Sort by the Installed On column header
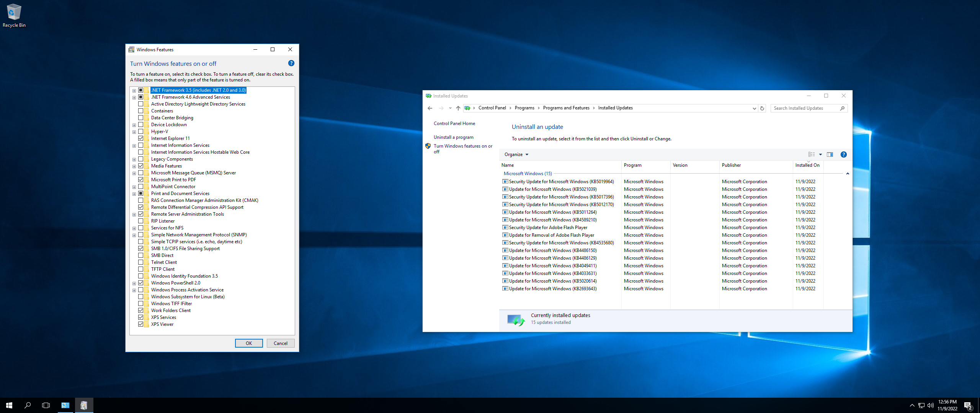This screenshot has height=413, width=980. tap(808, 165)
